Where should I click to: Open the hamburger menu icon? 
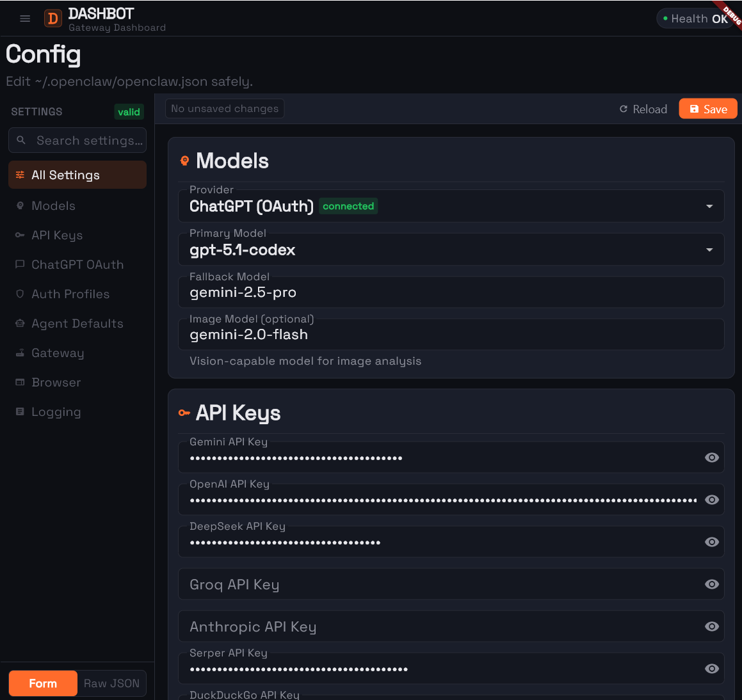pyautogui.click(x=25, y=18)
